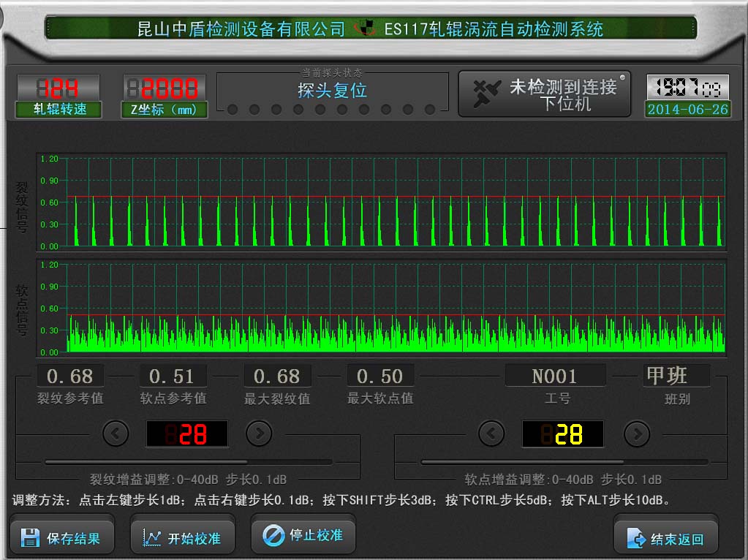Viewport: 748px width, 560px height.
Task: Click the 工号 field showing N001
Action: pyautogui.click(x=555, y=376)
